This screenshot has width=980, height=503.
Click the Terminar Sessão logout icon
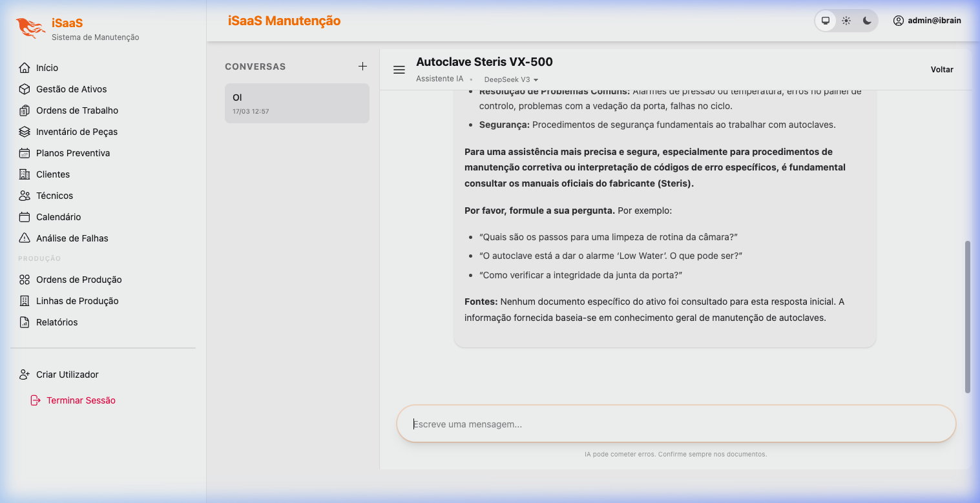tap(36, 400)
